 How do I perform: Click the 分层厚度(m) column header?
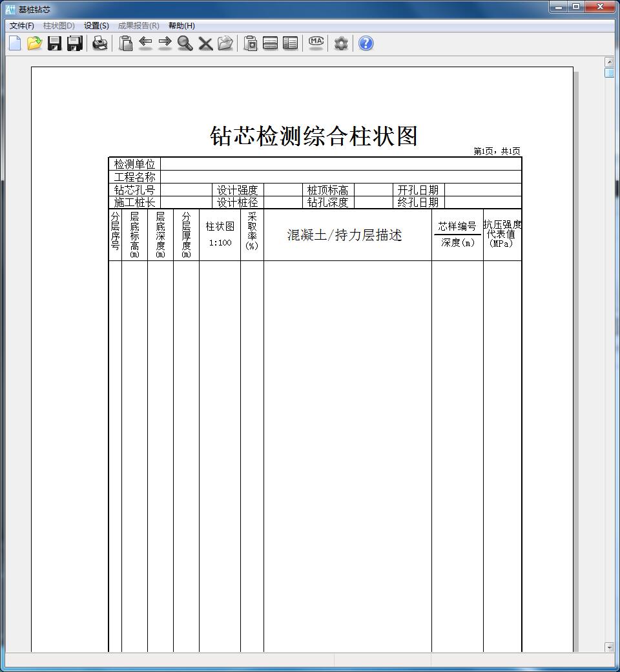point(186,235)
